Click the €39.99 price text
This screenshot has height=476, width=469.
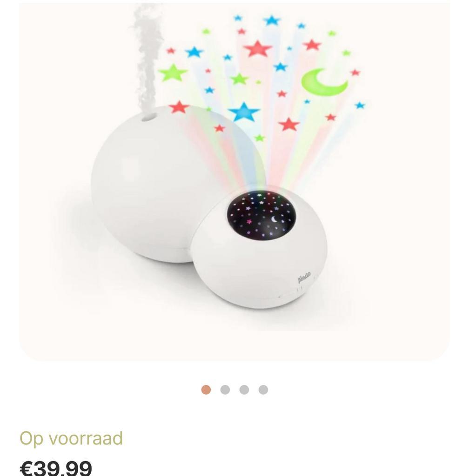pyautogui.click(x=55, y=468)
